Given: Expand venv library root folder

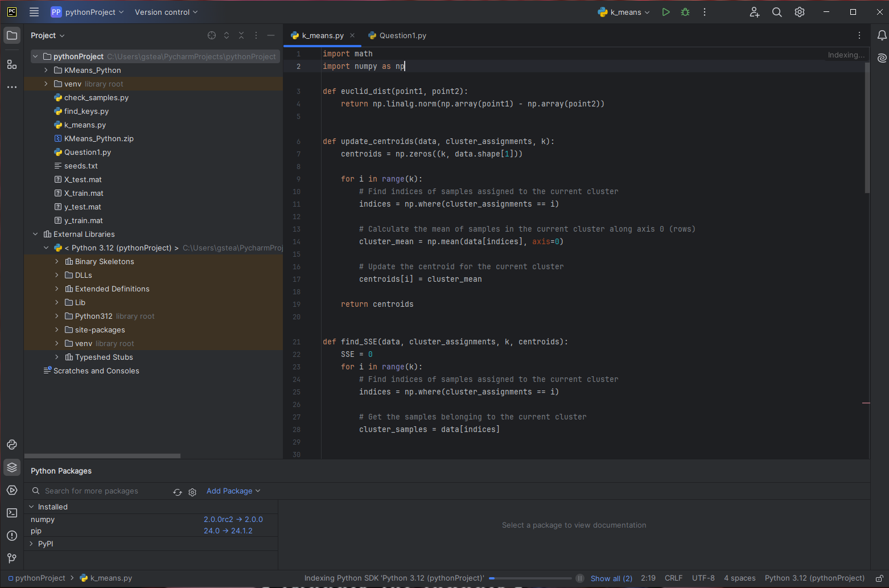Looking at the screenshot, I should coord(46,84).
